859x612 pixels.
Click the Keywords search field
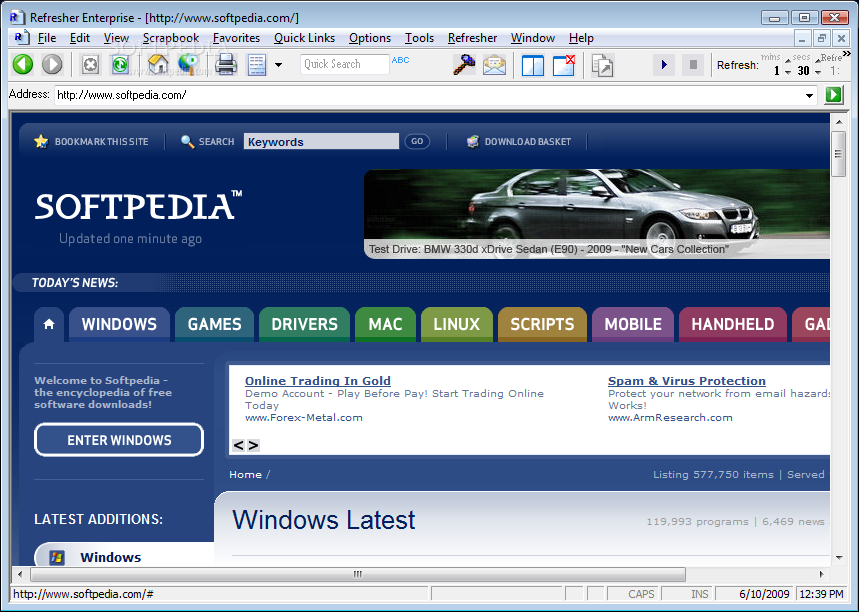point(321,141)
